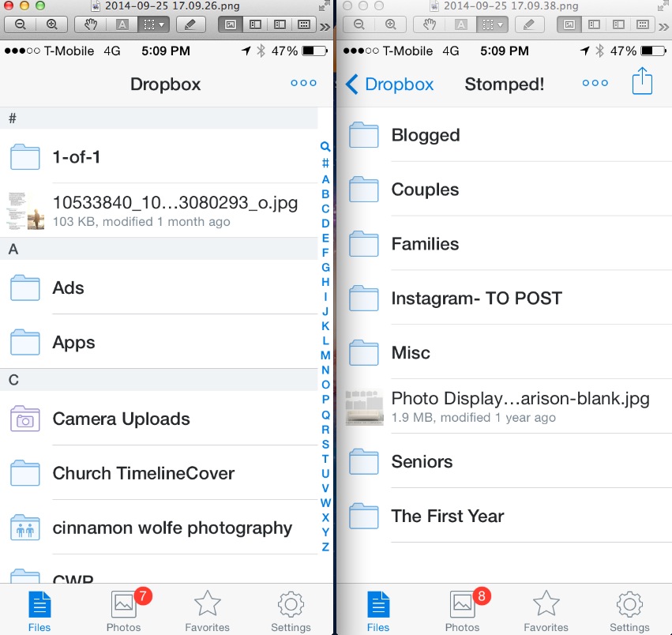The height and width of the screenshot is (635, 672).
Task: Select content-only view mode in right window
Action: click(569, 24)
